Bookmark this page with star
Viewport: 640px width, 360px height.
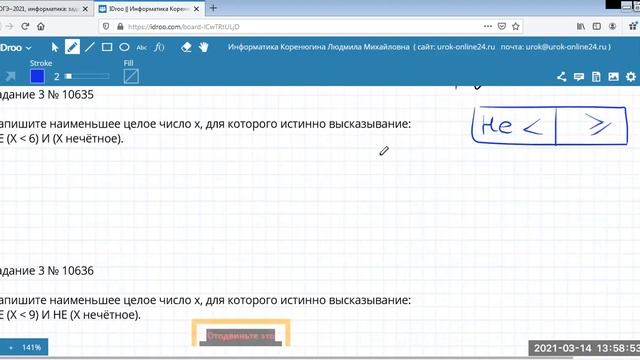[516, 26]
